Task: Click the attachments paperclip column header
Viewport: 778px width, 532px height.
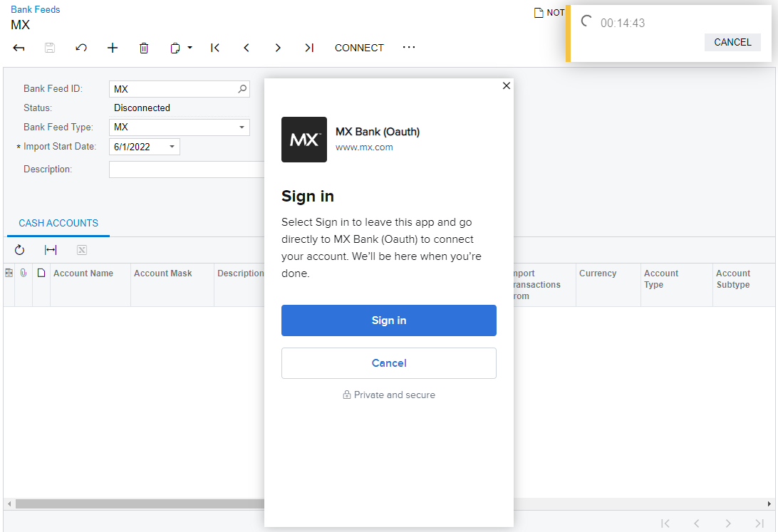Action: [x=24, y=273]
